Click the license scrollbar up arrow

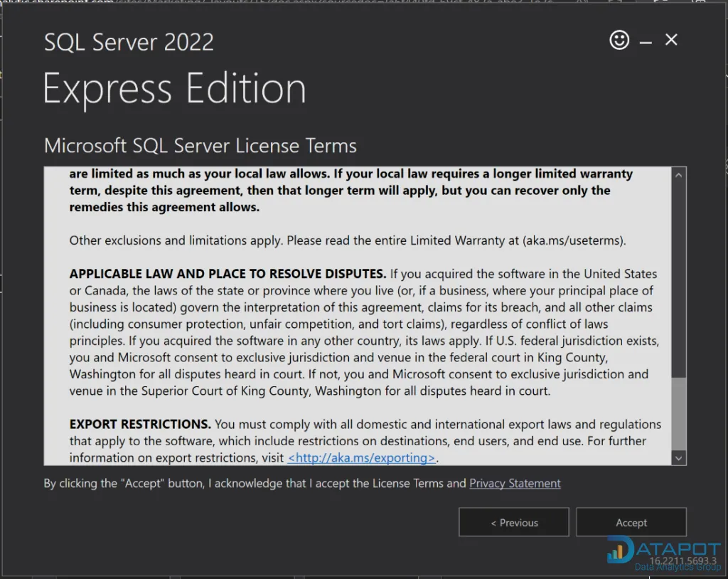pos(679,175)
